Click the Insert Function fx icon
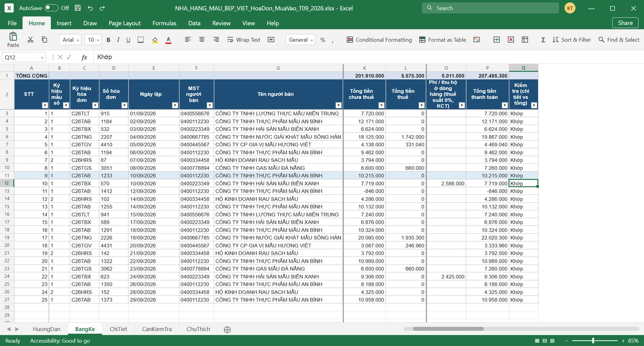 click(x=84, y=57)
